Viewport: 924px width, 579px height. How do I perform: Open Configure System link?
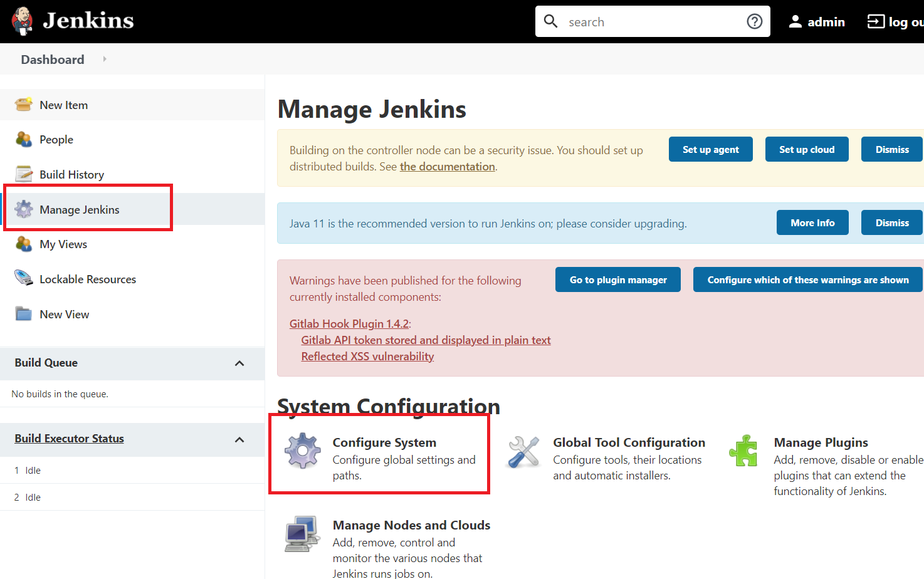[384, 442]
